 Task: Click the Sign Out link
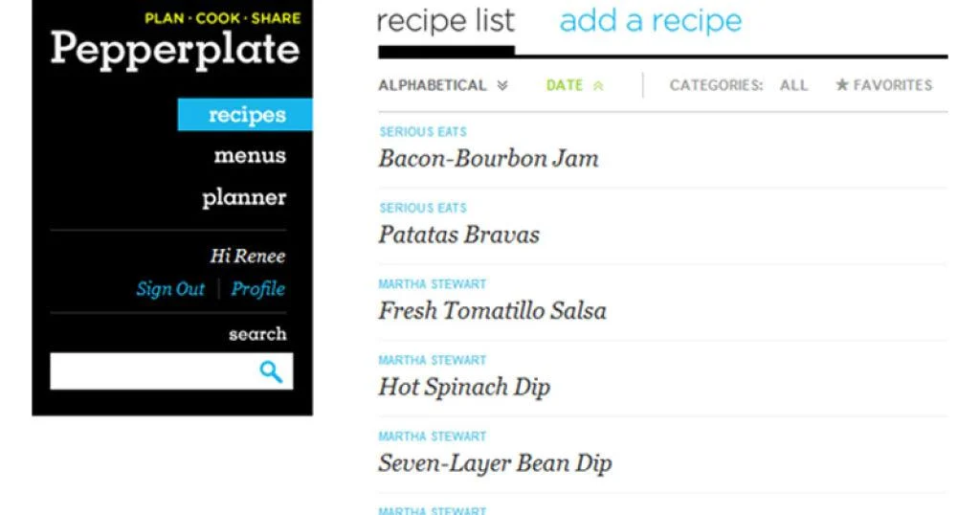point(170,289)
